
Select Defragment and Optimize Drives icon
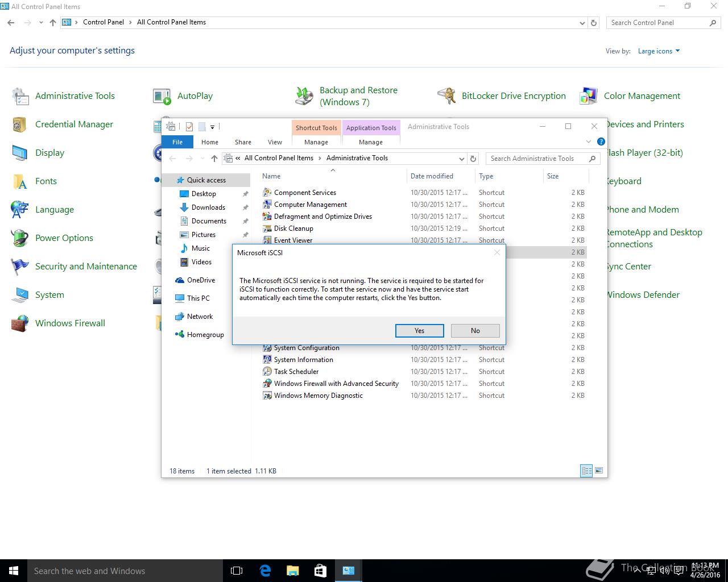click(x=267, y=217)
